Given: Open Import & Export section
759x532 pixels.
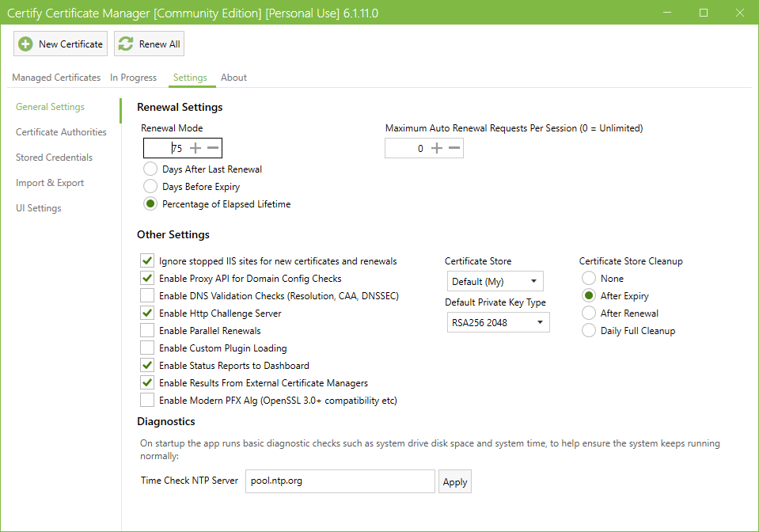Looking at the screenshot, I should tap(50, 183).
